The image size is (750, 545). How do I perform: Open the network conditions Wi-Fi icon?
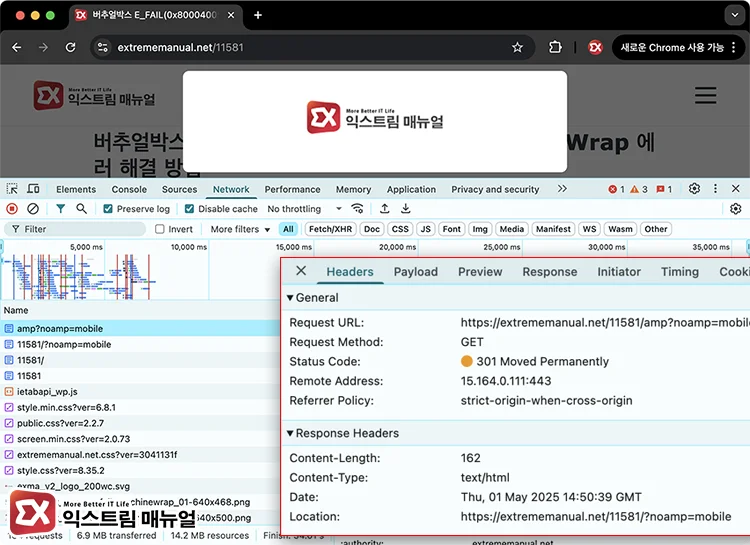coord(357,209)
